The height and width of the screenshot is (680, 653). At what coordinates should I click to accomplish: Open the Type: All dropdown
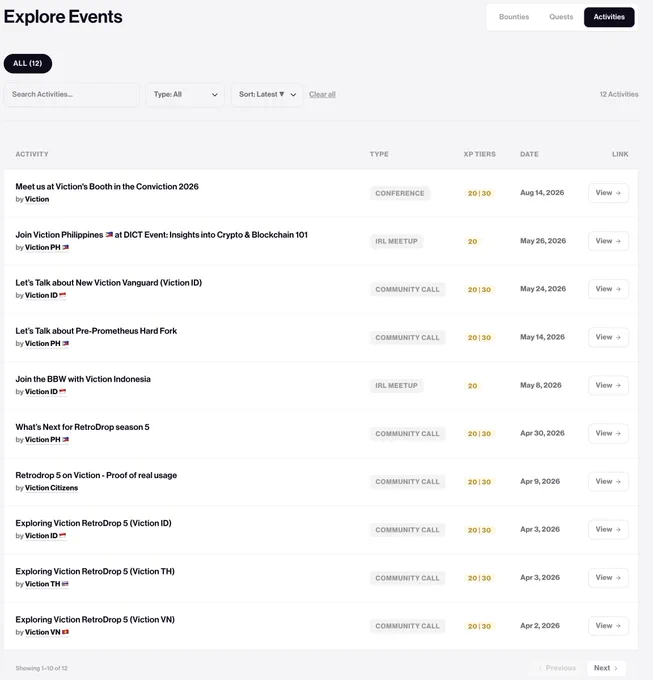185,94
